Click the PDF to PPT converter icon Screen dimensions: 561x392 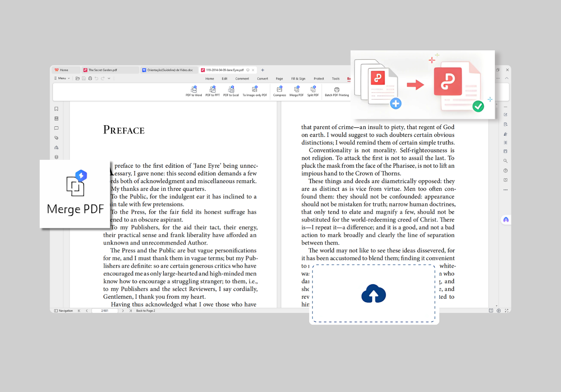coord(212,91)
